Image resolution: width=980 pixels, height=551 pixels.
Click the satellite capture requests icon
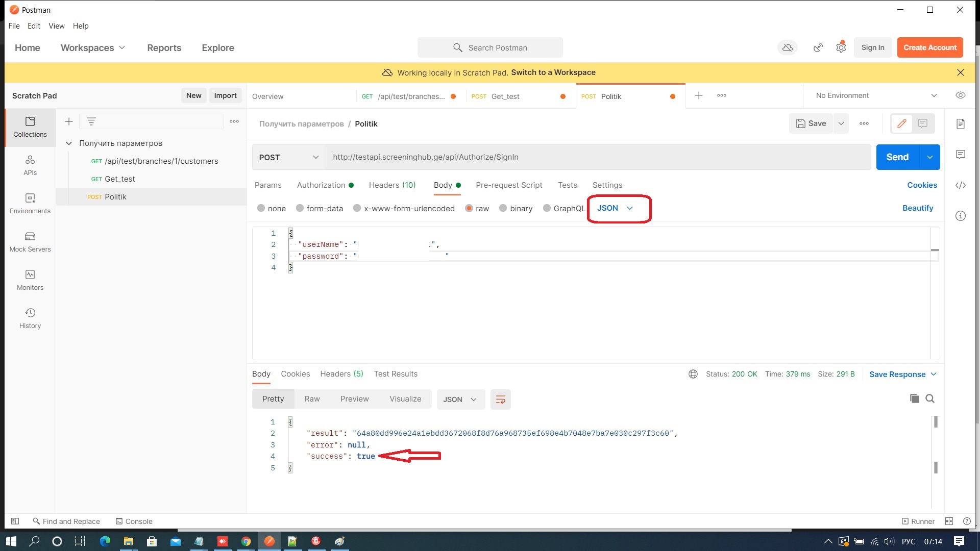818,47
